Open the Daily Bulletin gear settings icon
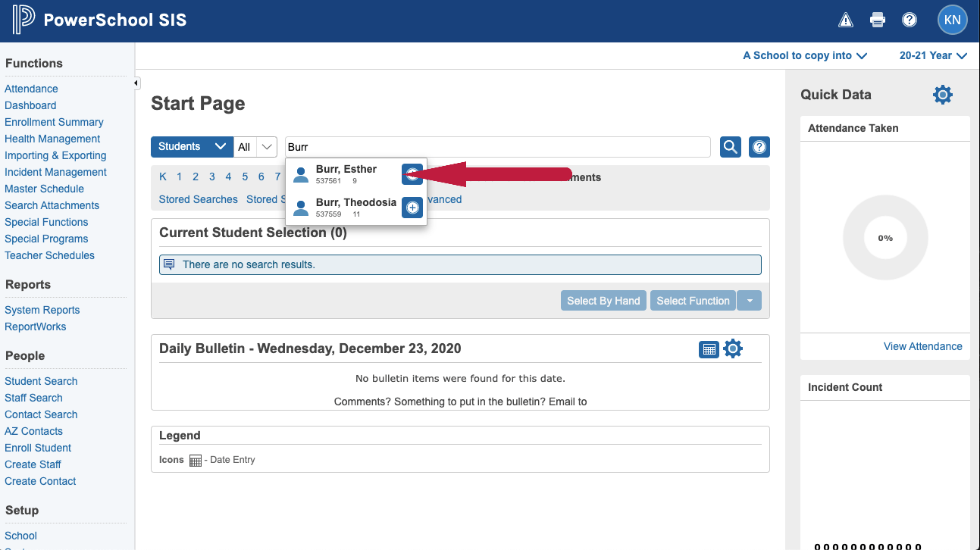This screenshot has height=550, width=980. coord(732,348)
